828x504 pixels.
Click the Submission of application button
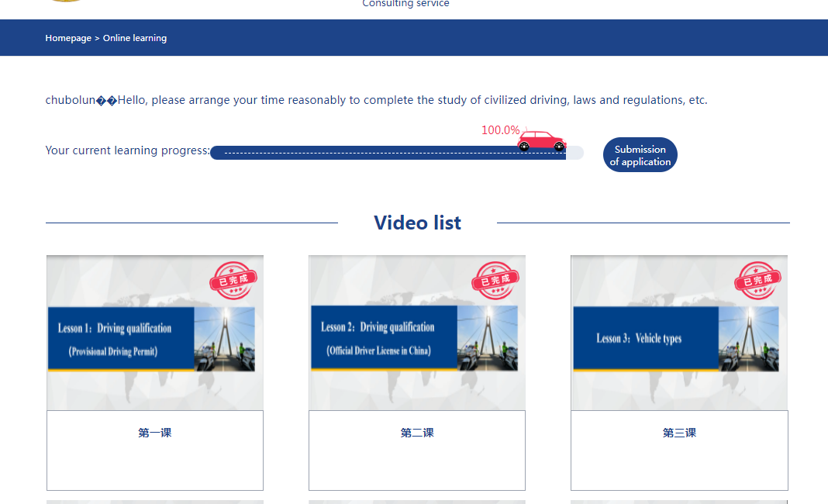pyautogui.click(x=640, y=155)
